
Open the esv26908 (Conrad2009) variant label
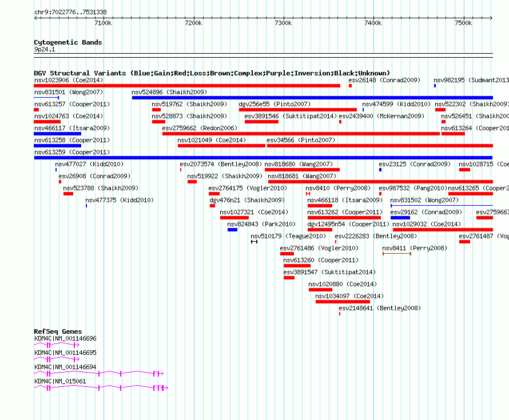[x=94, y=176]
